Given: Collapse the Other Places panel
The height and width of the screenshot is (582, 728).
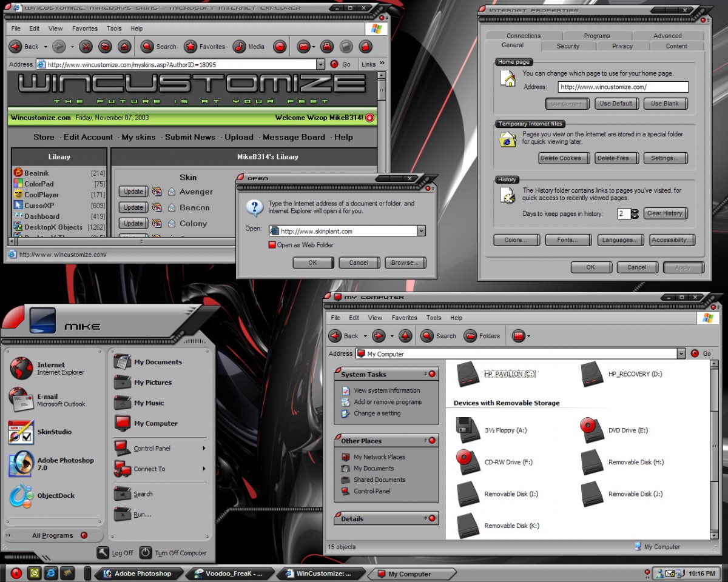Looking at the screenshot, I should tap(432, 441).
